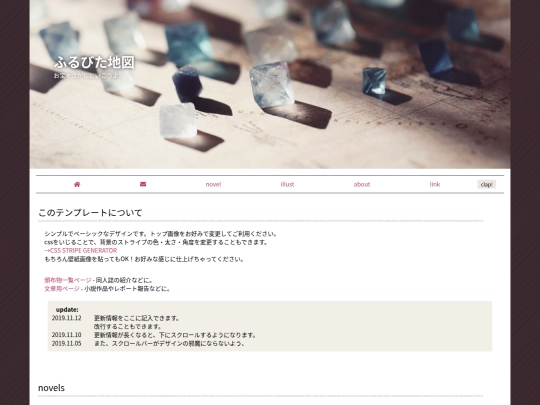Image resolution: width=540 pixels, height=405 pixels.
Task: Open the novel menu item
Action: (x=213, y=185)
